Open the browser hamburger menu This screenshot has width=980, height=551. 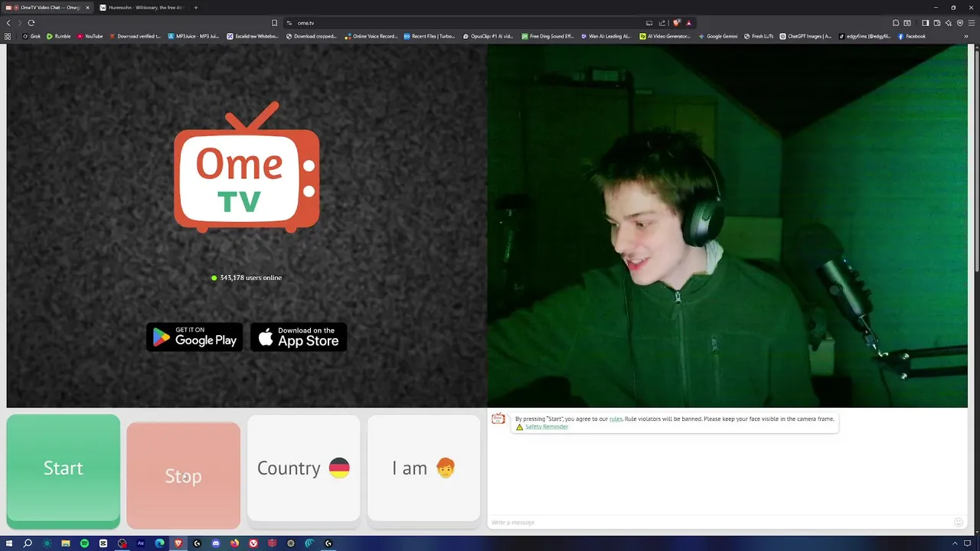972,23
